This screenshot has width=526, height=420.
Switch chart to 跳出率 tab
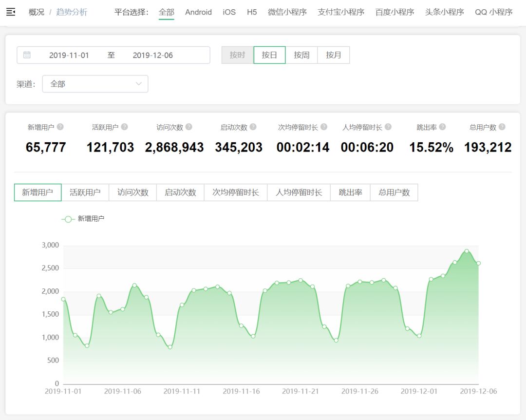coord(351,192)
